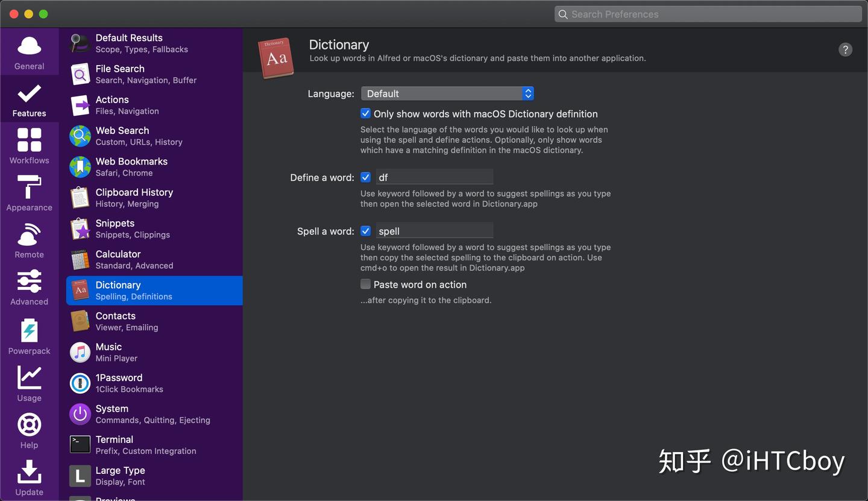Click the Update download icon
868x501 pixels.
(29, 472)
